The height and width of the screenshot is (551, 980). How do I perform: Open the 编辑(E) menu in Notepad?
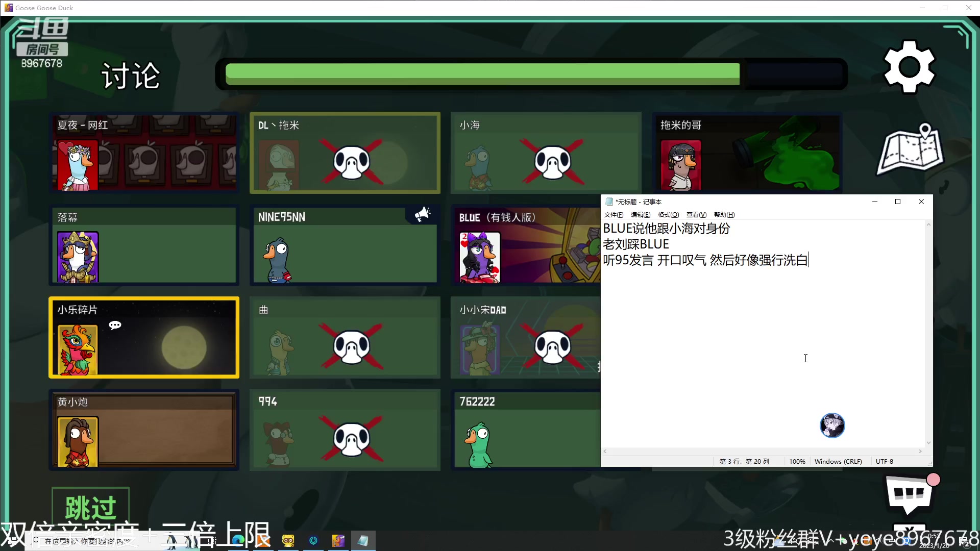[641, 215]
